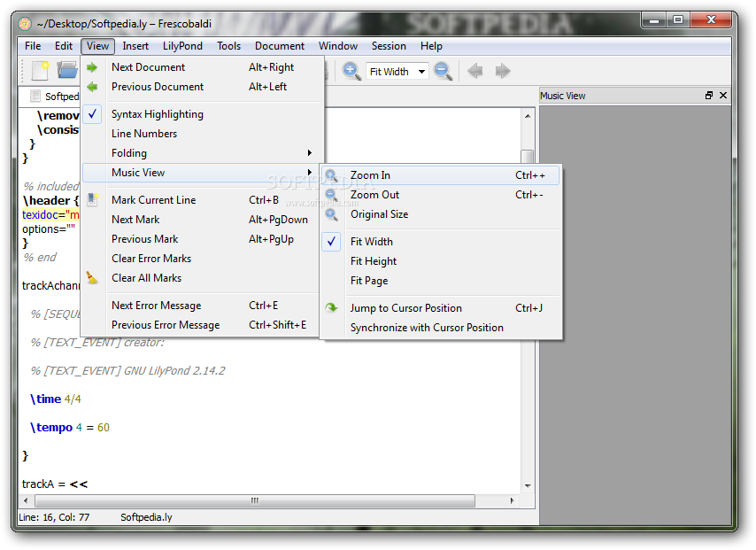The width and height of the screenshot is (756, 550).
Task: Click the toolbar forward arrow icon
Action: [x=503, y=71]
